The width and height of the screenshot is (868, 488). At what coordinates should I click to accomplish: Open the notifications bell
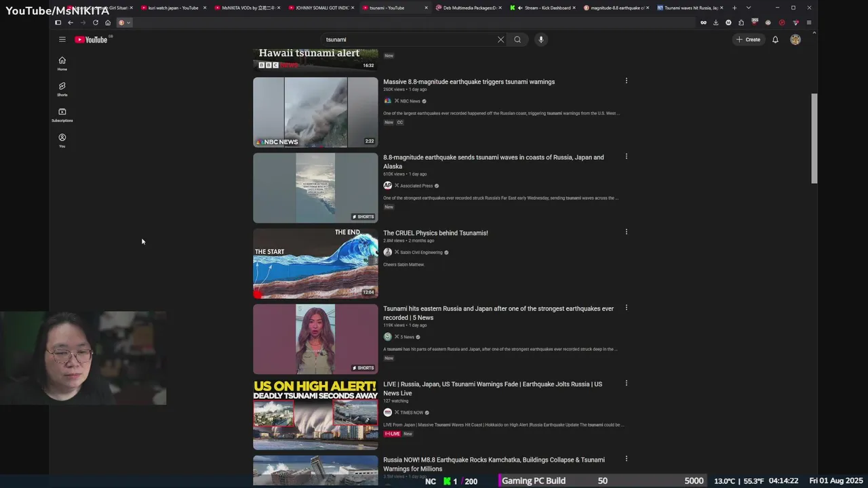pyautogui.click(x=775, y=39)
